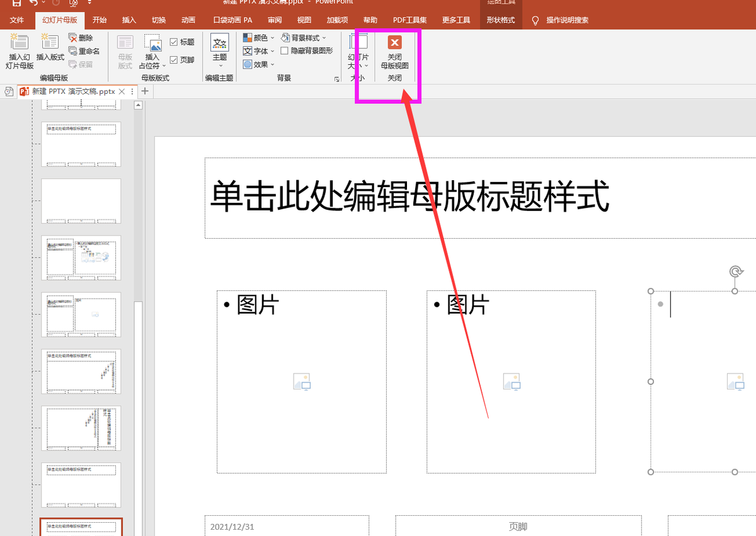The width and height of the screenshot is (756, 536).
Task: Click the picture icon in third placeholder
Action: [x=735, y=382]
